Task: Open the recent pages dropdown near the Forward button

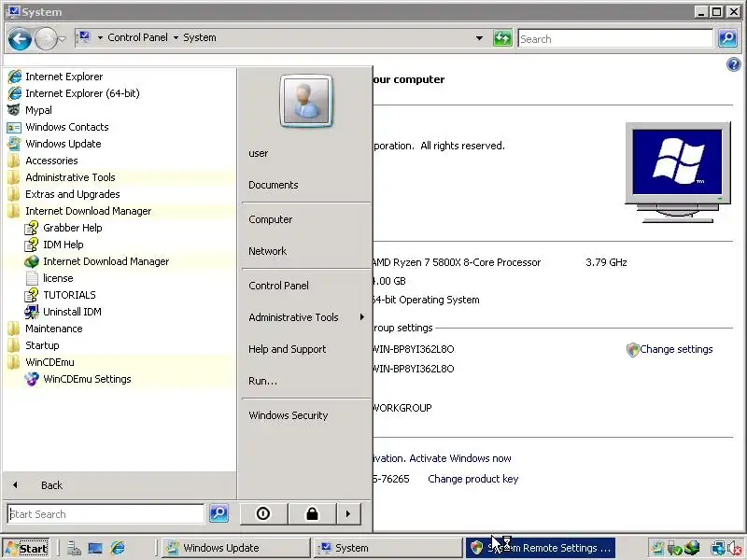Action: point(62,38)
